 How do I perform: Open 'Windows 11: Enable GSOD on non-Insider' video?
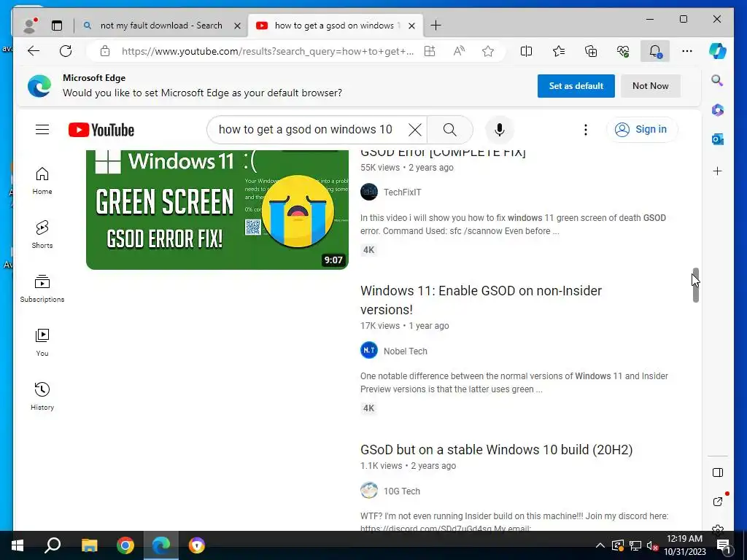point(481,300)
